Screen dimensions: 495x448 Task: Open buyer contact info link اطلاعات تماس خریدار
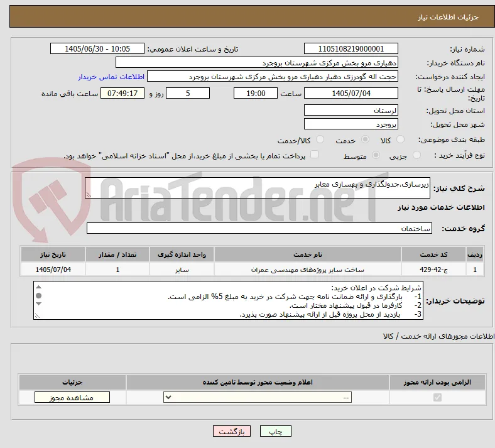(111, 77)
